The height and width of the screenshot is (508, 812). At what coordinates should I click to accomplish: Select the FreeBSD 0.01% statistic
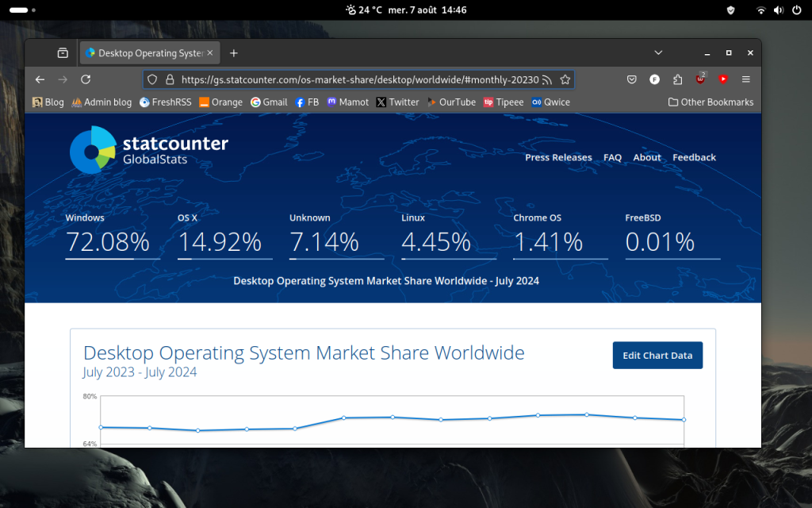click(672, 236)
